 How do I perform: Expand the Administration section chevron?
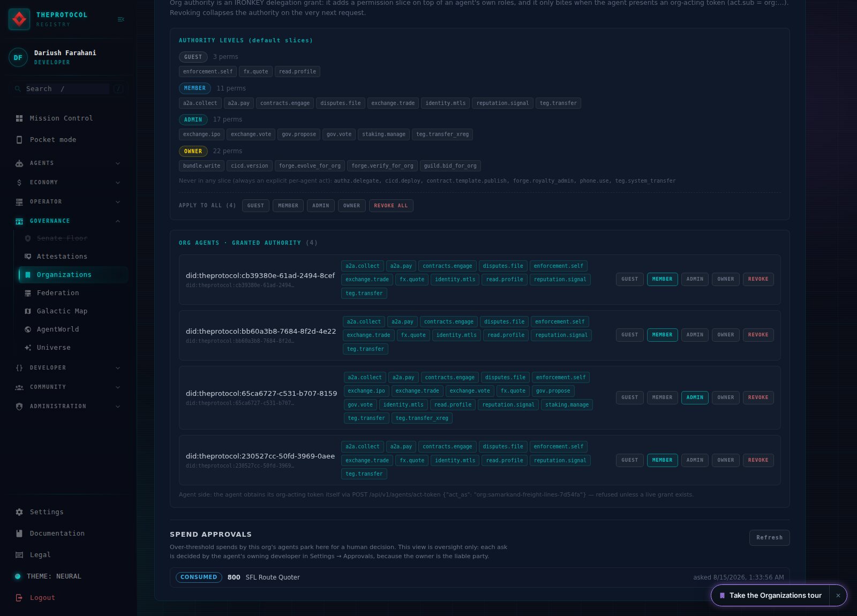(x=118, y=407)
